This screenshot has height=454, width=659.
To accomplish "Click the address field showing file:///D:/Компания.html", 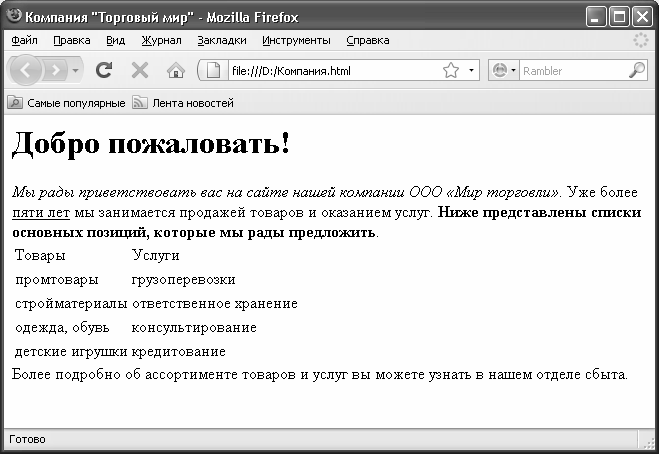I will (330, 71).
